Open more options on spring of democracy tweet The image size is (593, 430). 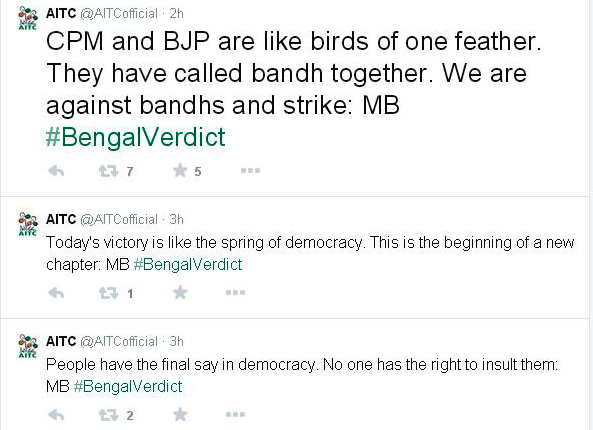click(x=235, y=292)
